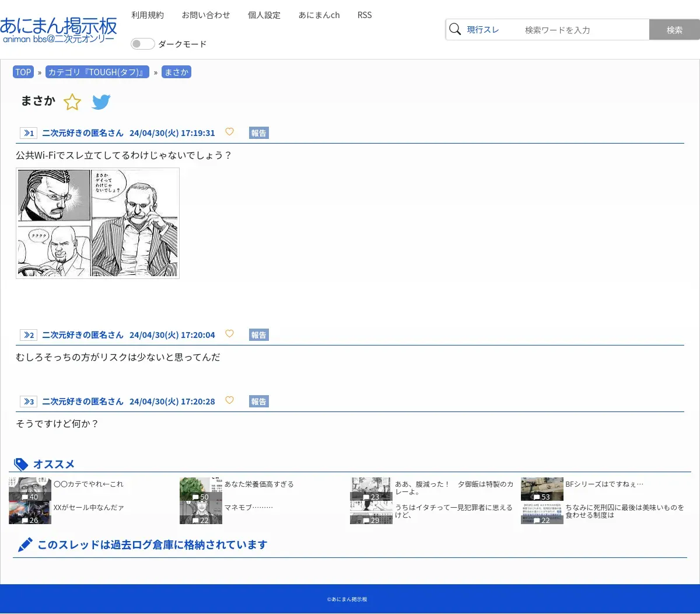Image resolution: width=700 pixels, height=614 pixels.
Task: Report post 3 with 報告 button
Action: [259, 402]
